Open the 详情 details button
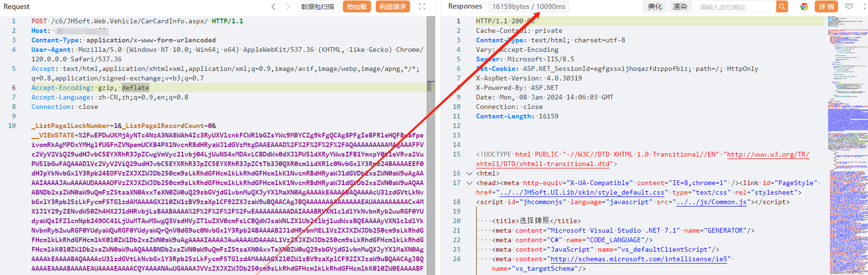Image resolution: width=868 pixels, height=275 pixels. pyautogui.click(x=827, y=7)
